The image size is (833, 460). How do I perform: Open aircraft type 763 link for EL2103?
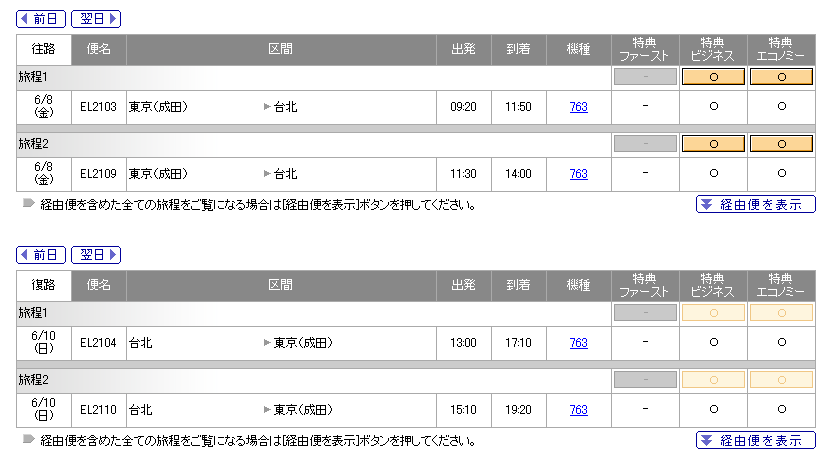point(579,107)
